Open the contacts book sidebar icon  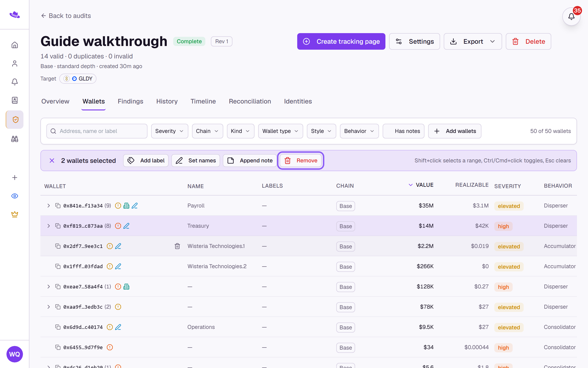[14, 100]
